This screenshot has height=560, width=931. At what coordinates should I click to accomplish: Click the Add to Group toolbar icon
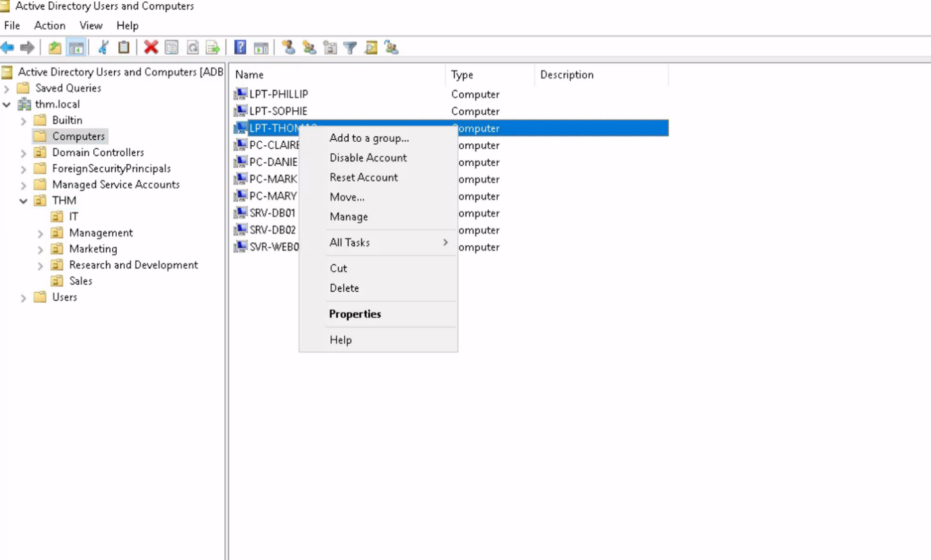(x=391, y=47)
